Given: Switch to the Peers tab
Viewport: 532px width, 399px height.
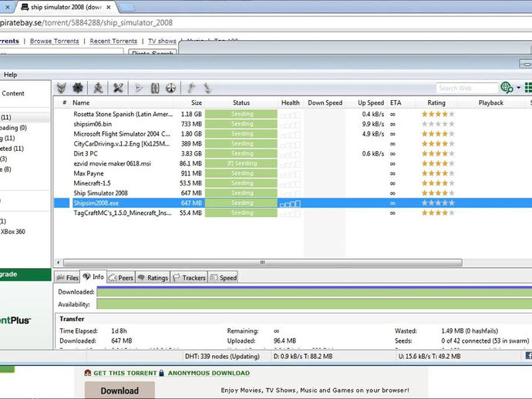Looking at the screenshot, I should pos(121,277).
